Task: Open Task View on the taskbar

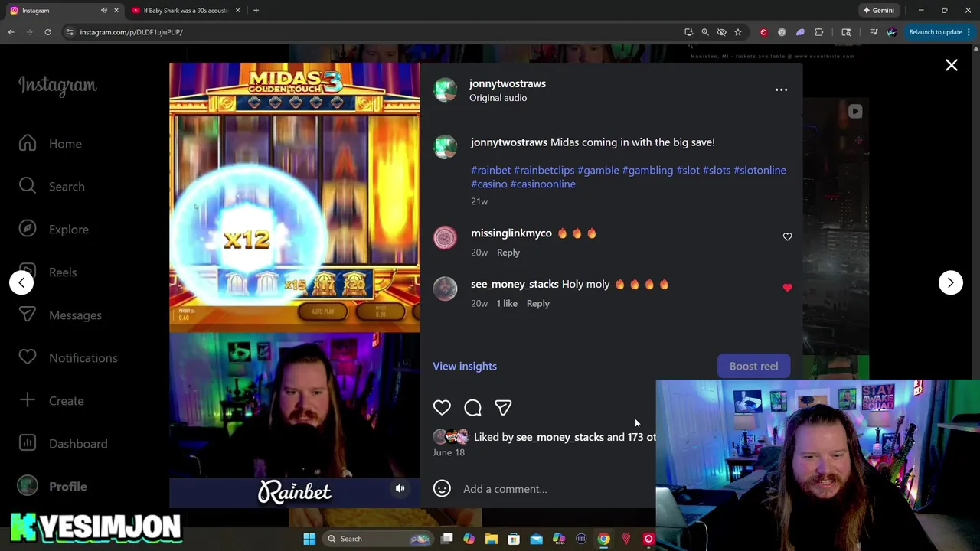Action: (446, 539)
